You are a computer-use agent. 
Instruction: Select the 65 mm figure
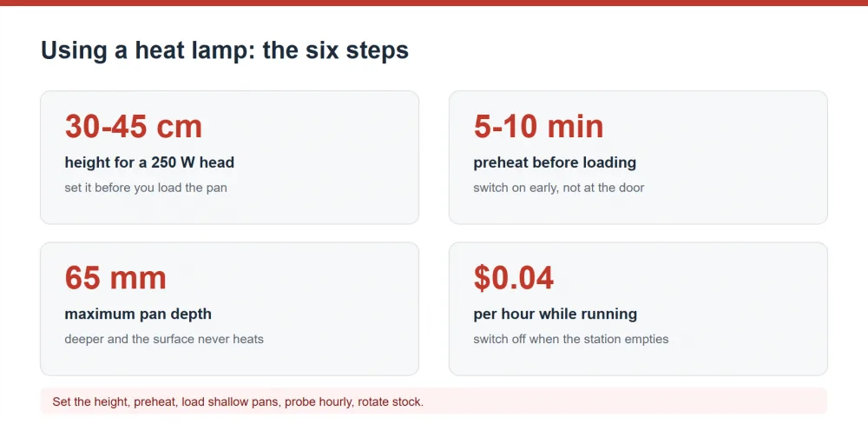pos(115,278)
